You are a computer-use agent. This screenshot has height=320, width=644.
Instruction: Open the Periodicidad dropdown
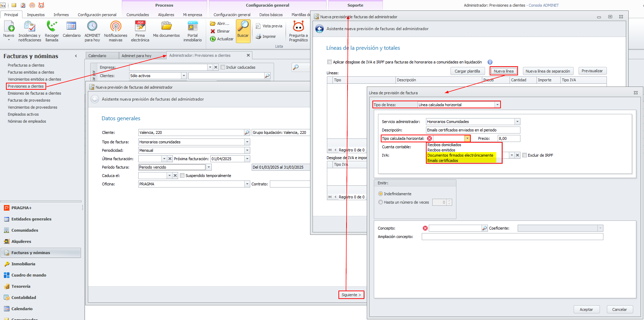pos(247,150)
